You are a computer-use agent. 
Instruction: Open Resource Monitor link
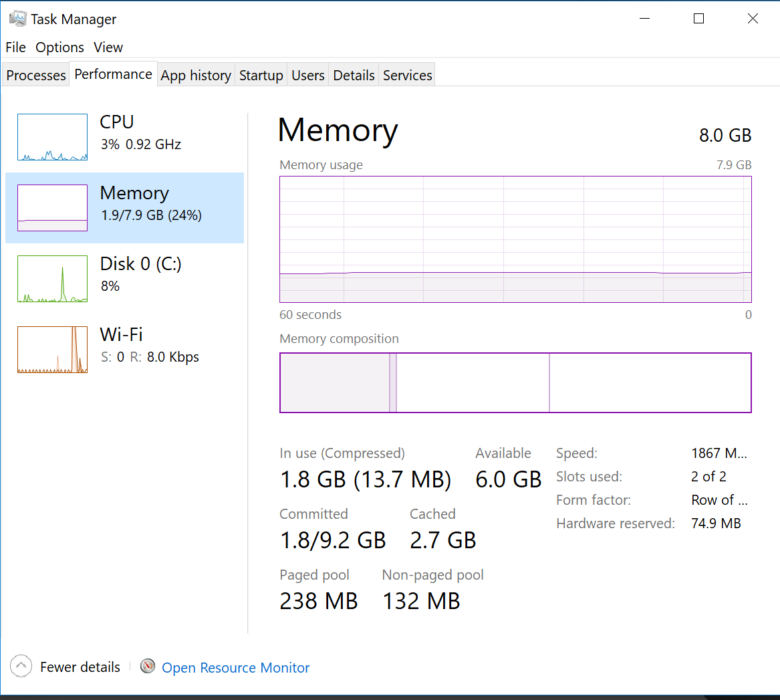235,667
